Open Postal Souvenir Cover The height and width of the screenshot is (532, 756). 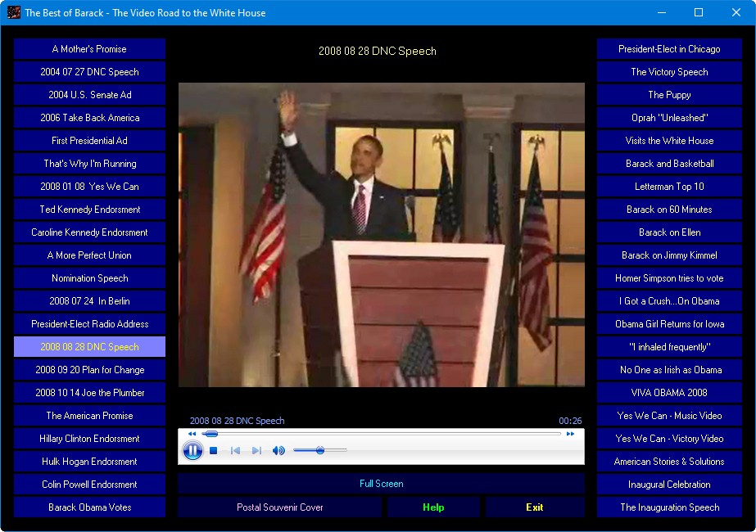pyautogui.click(x=279, y=507)
